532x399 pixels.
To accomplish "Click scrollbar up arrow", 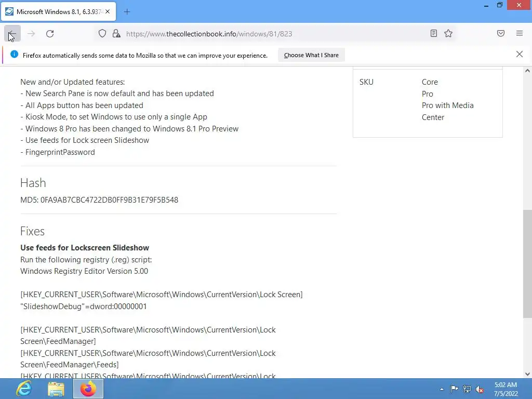I will (x=527, y=71).
